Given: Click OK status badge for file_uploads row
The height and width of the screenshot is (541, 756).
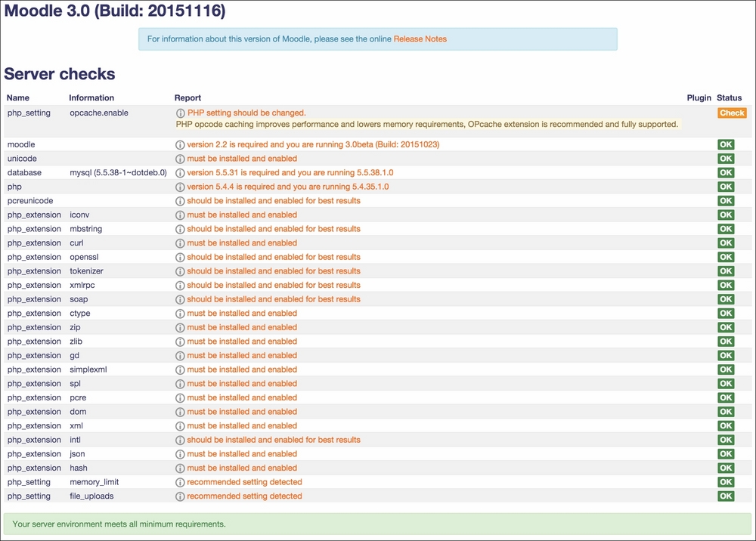Looking at the screenshot, I should 726,496.
